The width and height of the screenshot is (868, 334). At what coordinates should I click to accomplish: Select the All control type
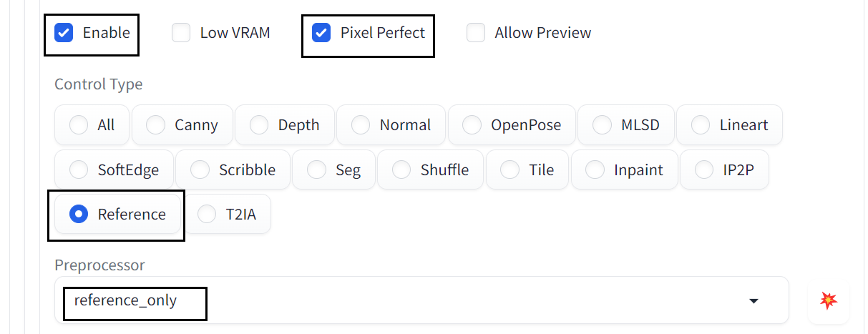[92, 125]
